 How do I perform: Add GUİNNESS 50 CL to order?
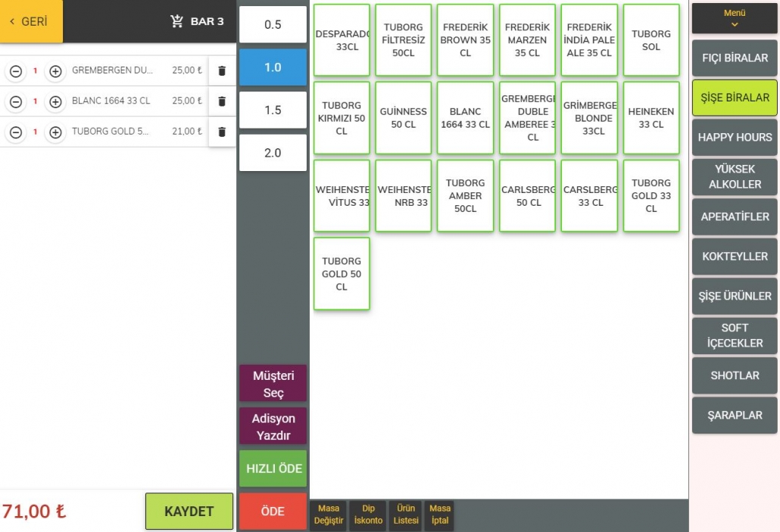(404, 118)
